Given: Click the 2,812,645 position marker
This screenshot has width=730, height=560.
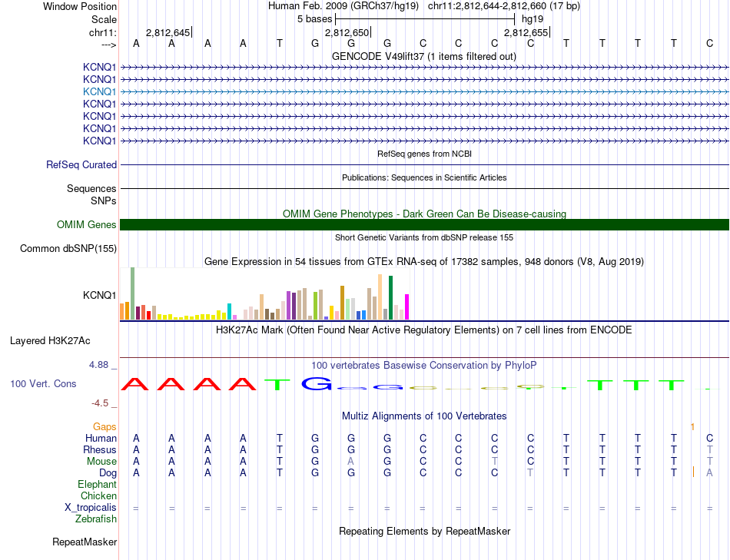Looking at the screenshot, I should tap(168, 32).
